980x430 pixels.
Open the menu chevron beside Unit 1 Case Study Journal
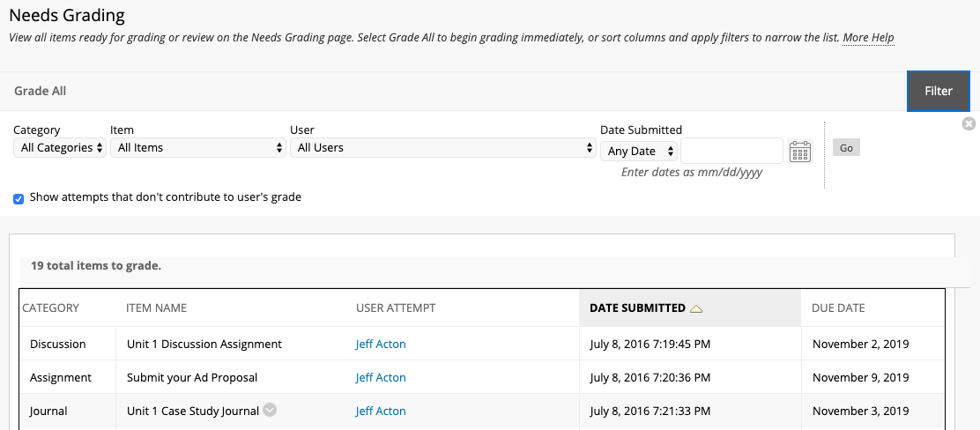pos(270,410)
